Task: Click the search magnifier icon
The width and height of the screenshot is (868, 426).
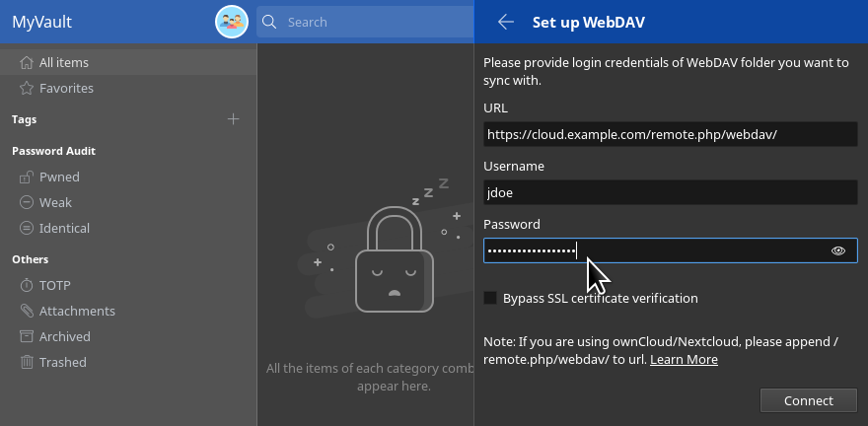Action: click(268, 22)
